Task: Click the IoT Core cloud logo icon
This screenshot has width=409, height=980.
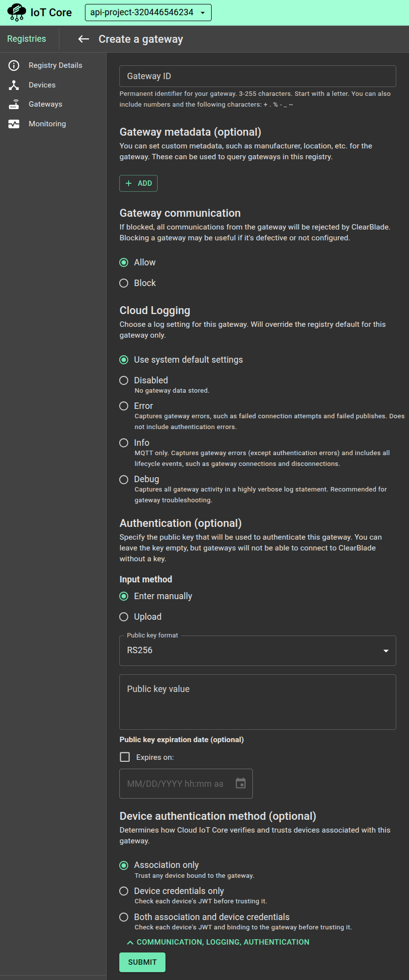Action: click(17, 12)
